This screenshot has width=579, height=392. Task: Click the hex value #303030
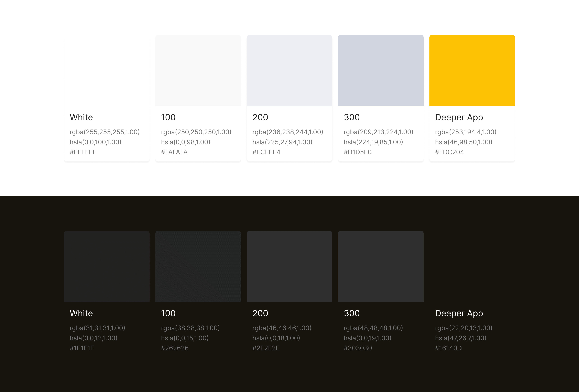point(358,348)
